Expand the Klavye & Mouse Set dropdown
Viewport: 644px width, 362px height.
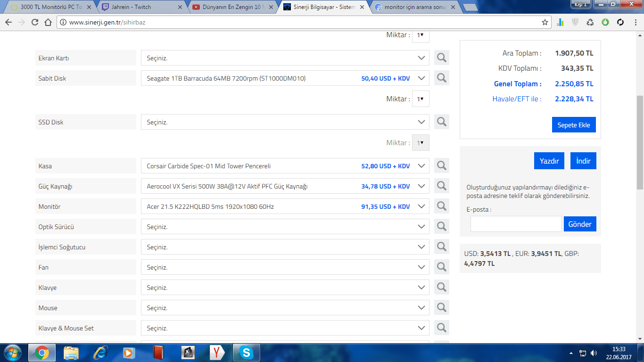coord(285,328)
